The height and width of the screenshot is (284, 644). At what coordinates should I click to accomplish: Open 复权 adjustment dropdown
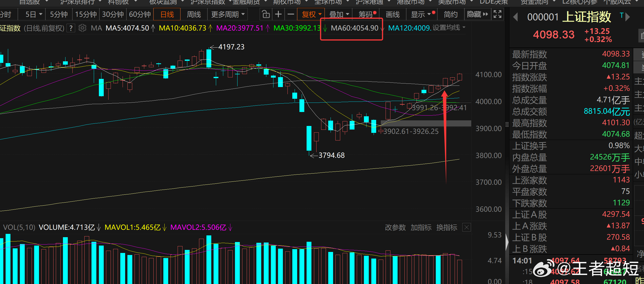311,14
